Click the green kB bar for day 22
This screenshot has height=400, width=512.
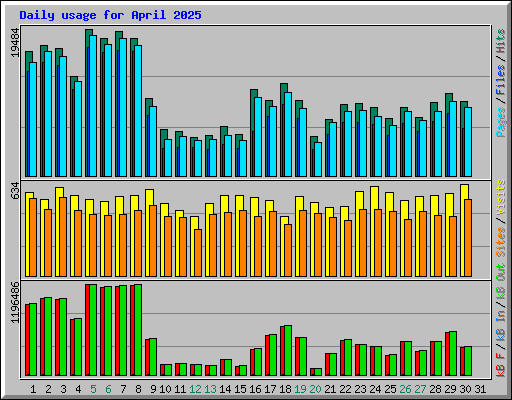pyautogui.click(x=348, y=358)
